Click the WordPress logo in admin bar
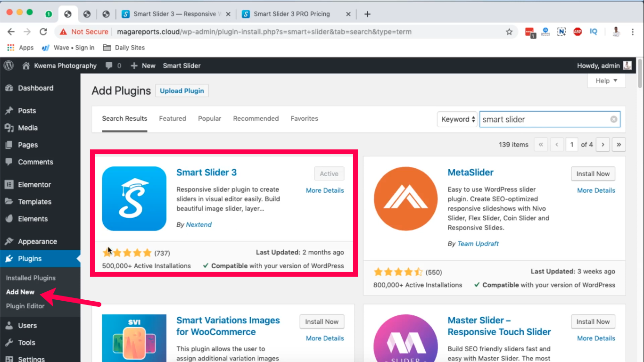The width and height of the screenshot is (644, 362). click(x=8, y=66)
